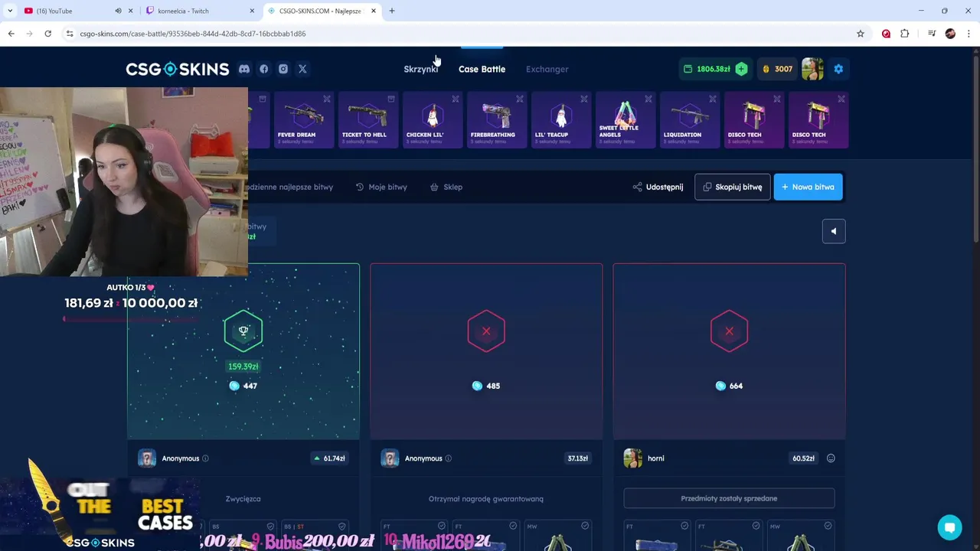The width and height of the screenshot is (980, 551).
Task: Open the blue settings gear icon
Action: coord(838,69)
